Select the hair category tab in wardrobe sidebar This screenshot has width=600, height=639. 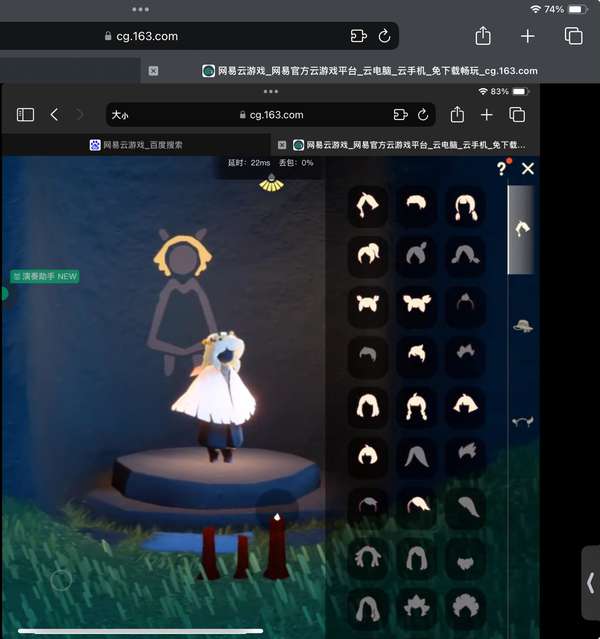[522, 229]
